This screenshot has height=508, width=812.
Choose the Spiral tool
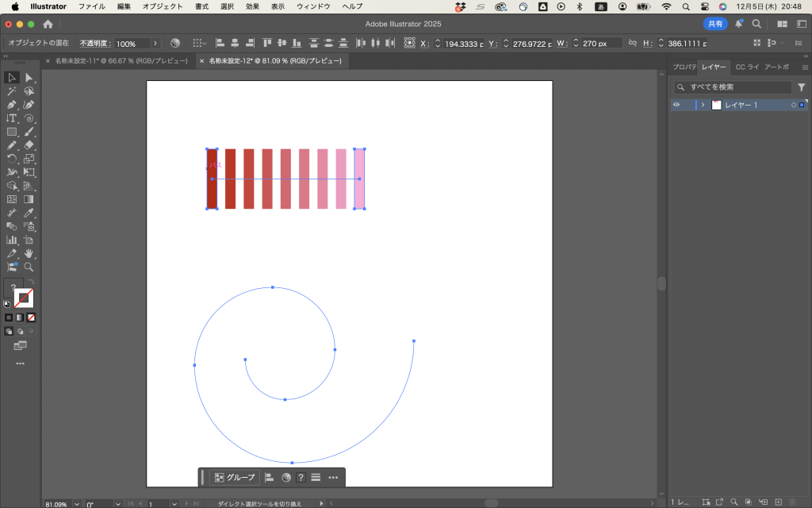[x=29, y=118]
